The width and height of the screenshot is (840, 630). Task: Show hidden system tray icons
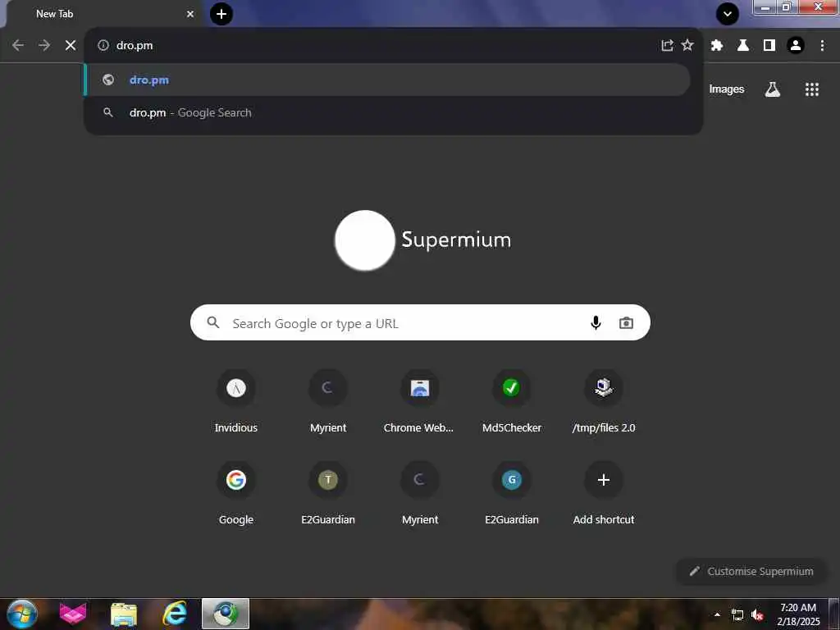pyautogui.click(x=717, y=614)
